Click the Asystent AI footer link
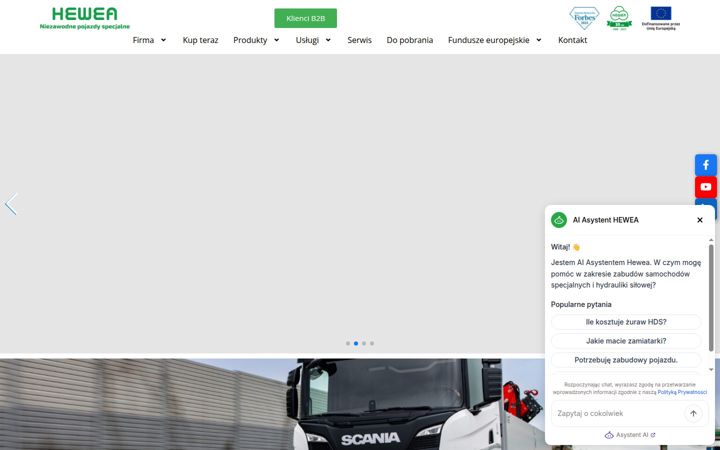 pyautogui.click(x=630, y=435)
